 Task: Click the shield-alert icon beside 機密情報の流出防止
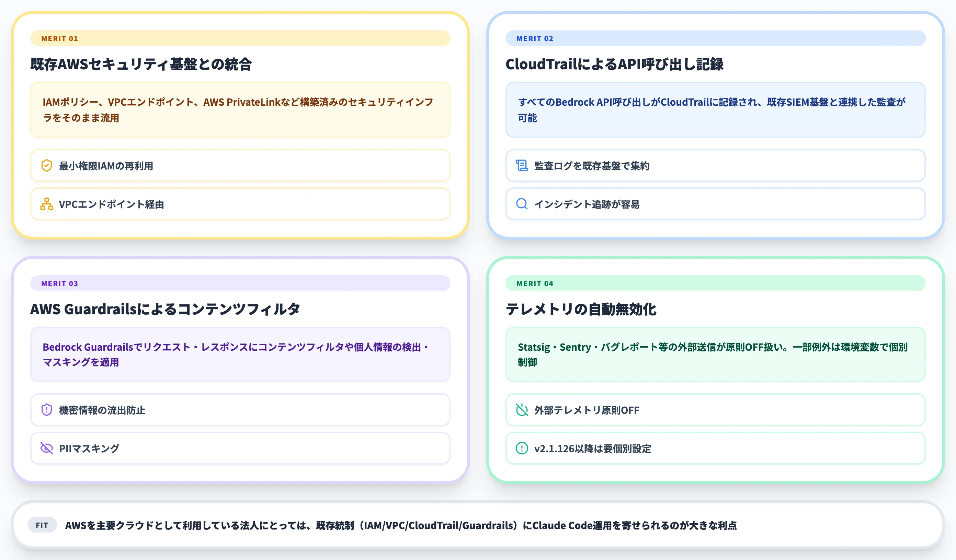[x=47, y=410]
